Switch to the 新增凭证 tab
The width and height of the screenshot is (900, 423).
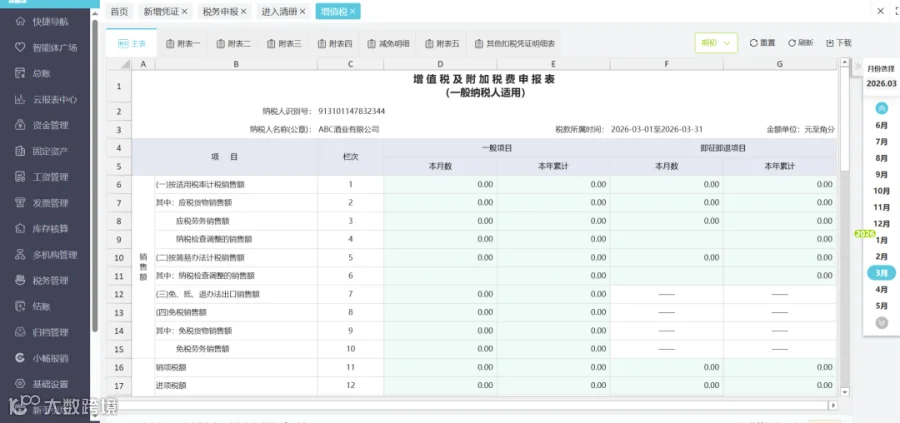point(161,11)
